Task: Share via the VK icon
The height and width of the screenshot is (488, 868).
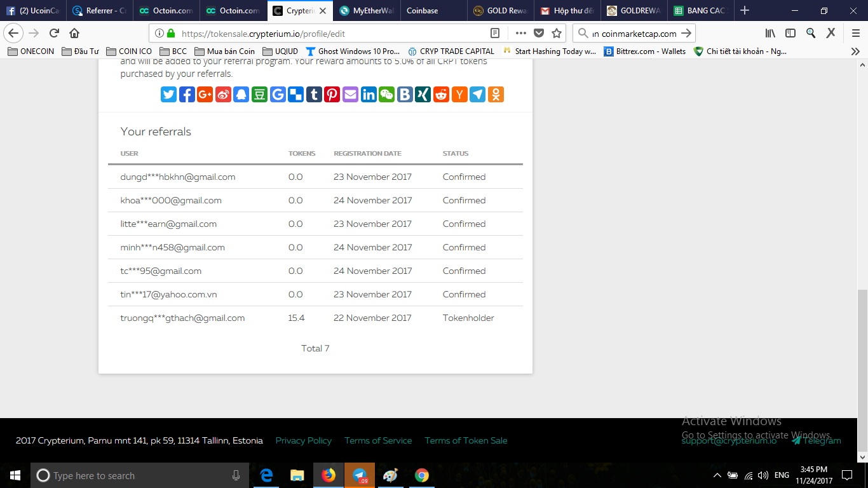Action: pos(405,95)
